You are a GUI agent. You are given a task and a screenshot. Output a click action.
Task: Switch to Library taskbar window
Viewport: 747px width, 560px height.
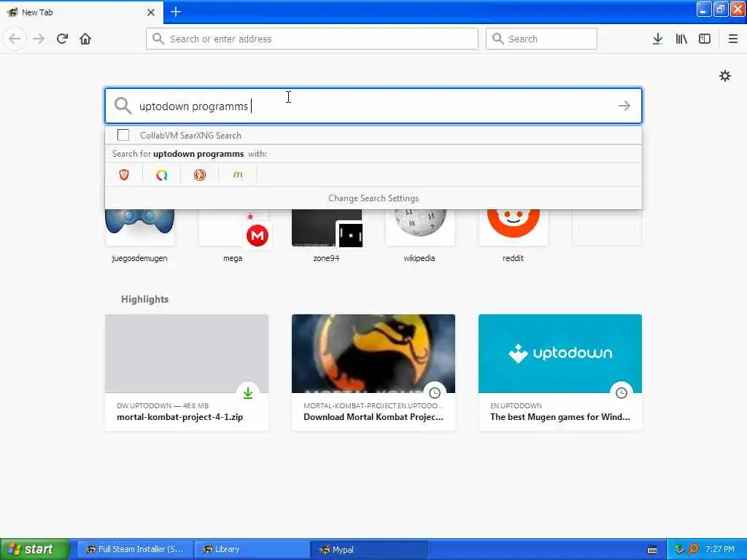click(252, 549)
